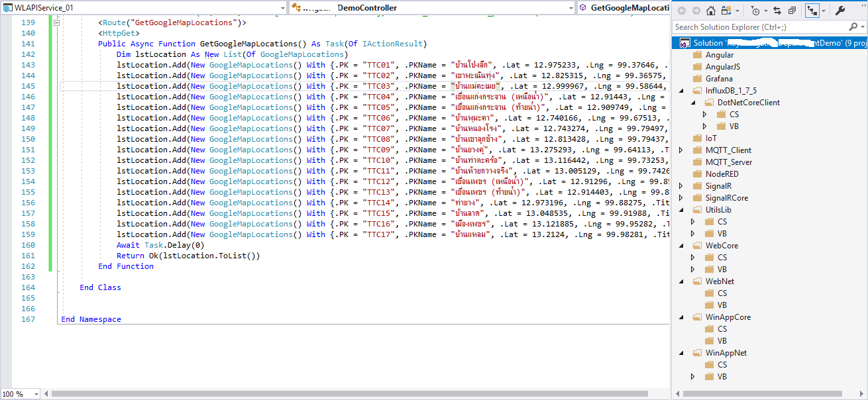
Task: Open the WLAPIService_01 project dropdown
Action: click(x=282, y=8)
